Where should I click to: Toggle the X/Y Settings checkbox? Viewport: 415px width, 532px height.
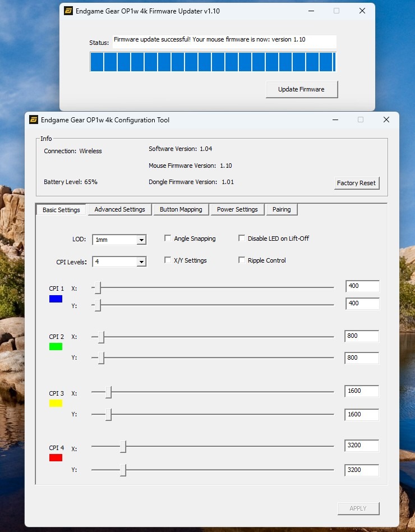pos(168,260)
